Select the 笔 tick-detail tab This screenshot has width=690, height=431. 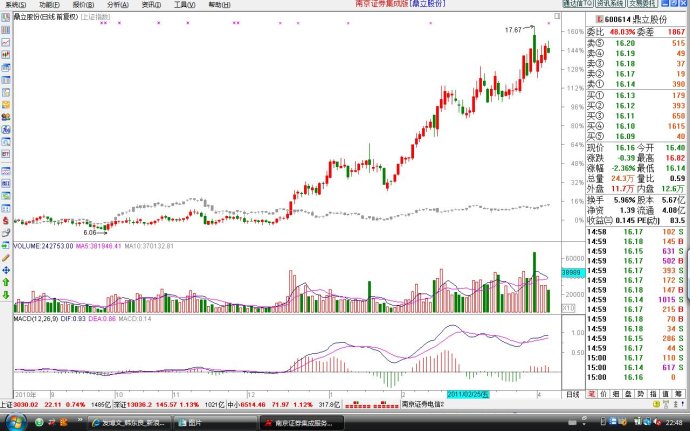(592, 395)
